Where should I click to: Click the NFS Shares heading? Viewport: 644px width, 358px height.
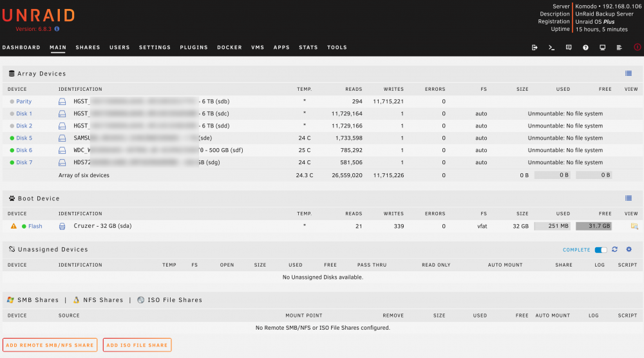pyautogui.click(x=103, y=300)
